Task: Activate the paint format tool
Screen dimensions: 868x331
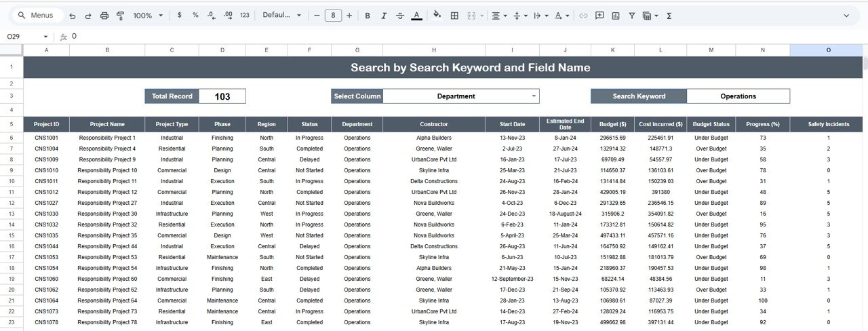Action: point(120,15)
